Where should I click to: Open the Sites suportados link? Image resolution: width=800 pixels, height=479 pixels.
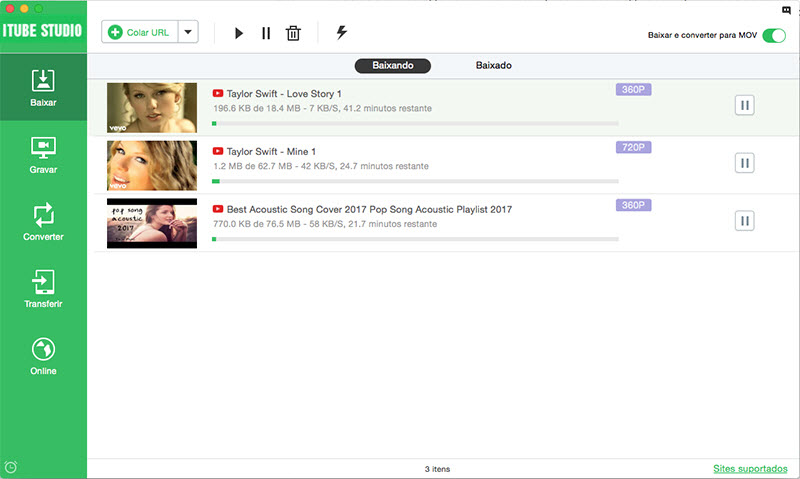750,468
